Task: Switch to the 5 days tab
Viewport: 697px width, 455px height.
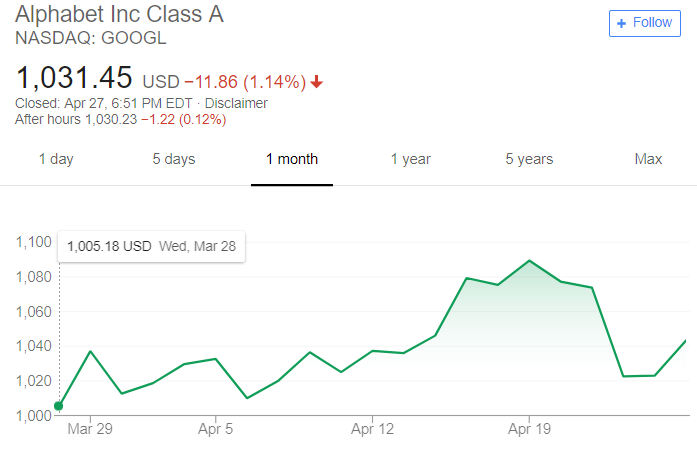Action: click(x=174, y=159)
